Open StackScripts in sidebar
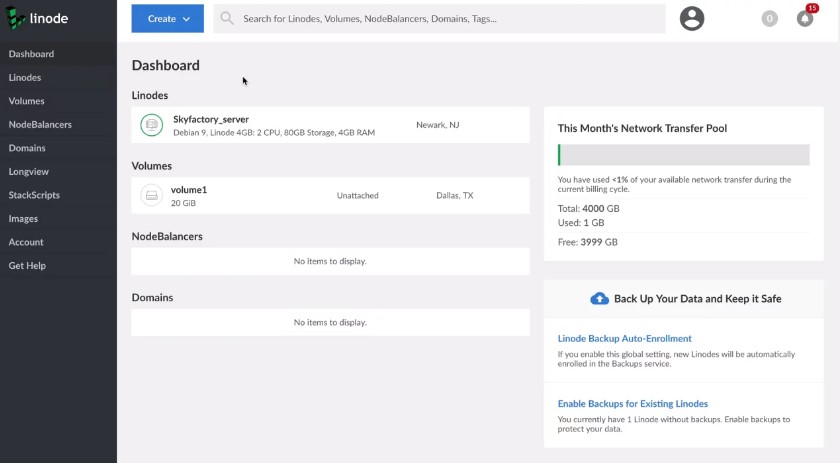Viewport: 840px width, 463px height. pyautogui.click(x=34, y=195)
